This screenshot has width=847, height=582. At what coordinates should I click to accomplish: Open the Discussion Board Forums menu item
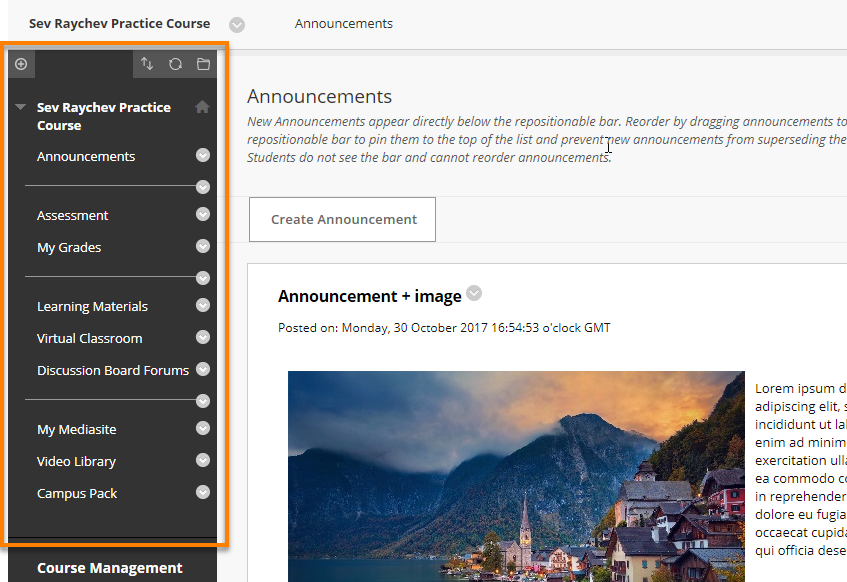tap(113, 371)
